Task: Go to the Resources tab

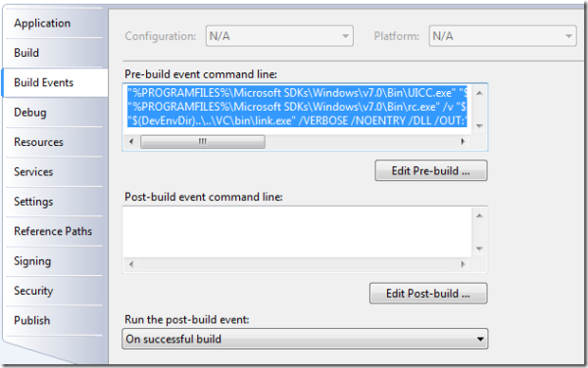Action: tap(54, 142)
